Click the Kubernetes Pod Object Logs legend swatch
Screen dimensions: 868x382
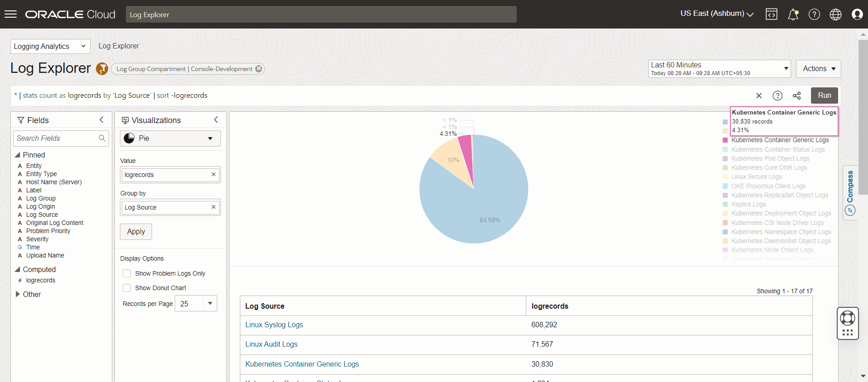725,159
